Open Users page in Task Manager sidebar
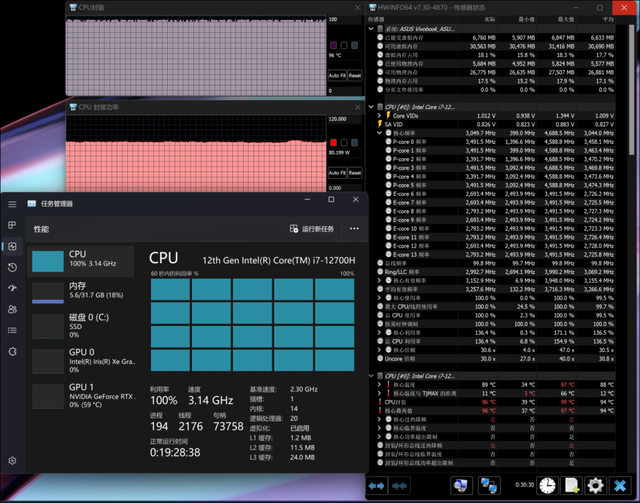640x503 pixels. [12, 309]
